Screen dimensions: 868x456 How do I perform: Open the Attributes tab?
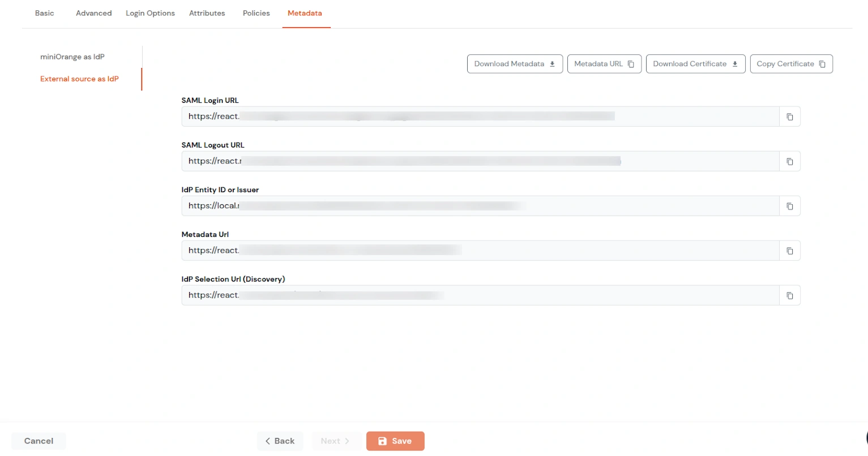coord(207,13)
